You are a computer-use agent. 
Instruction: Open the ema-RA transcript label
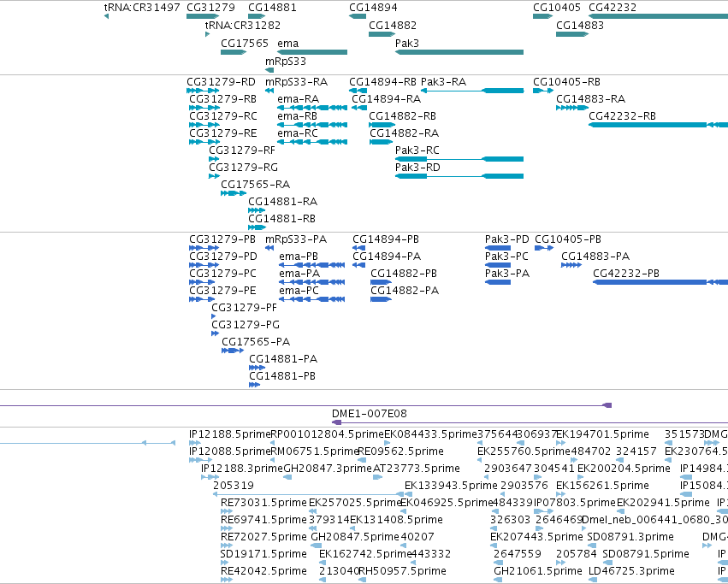click(x=298, y=99)
